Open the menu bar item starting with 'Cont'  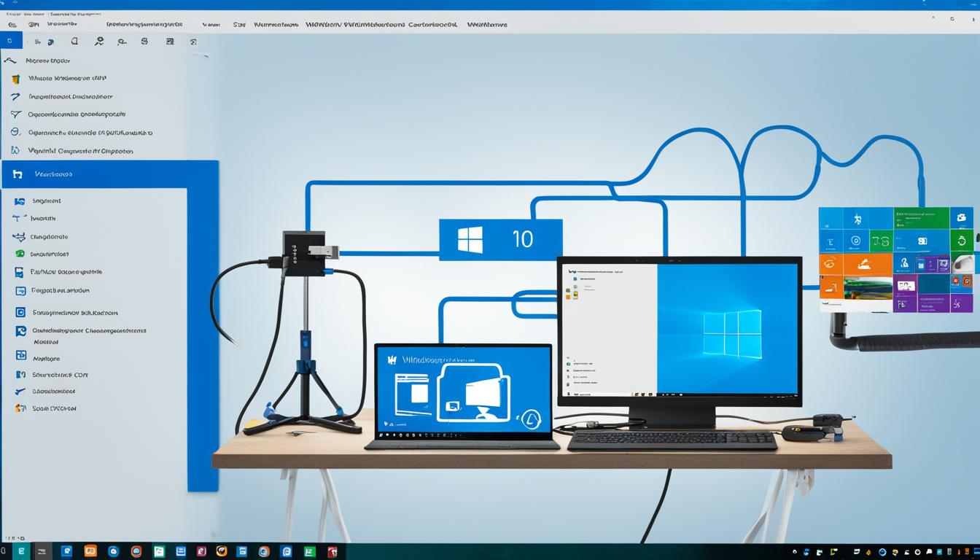pyautogui.click(x=432, y=24)
